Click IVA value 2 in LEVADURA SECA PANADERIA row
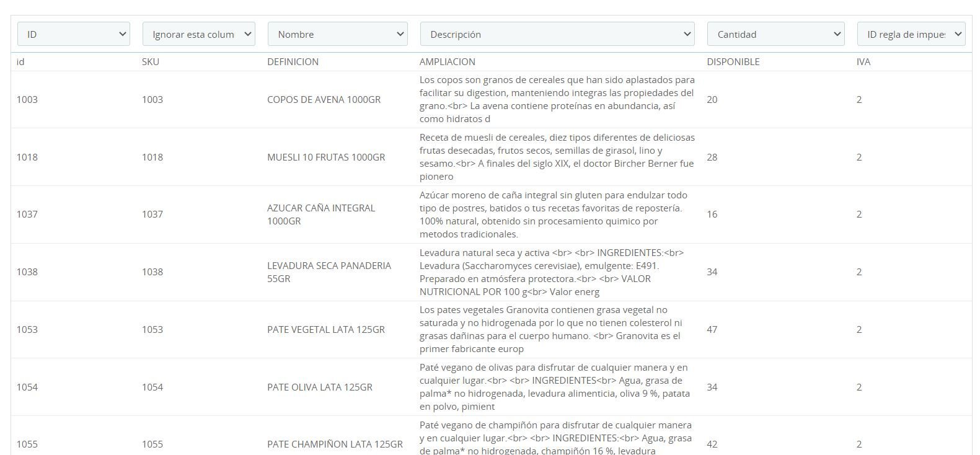 (x=859, y=272)
